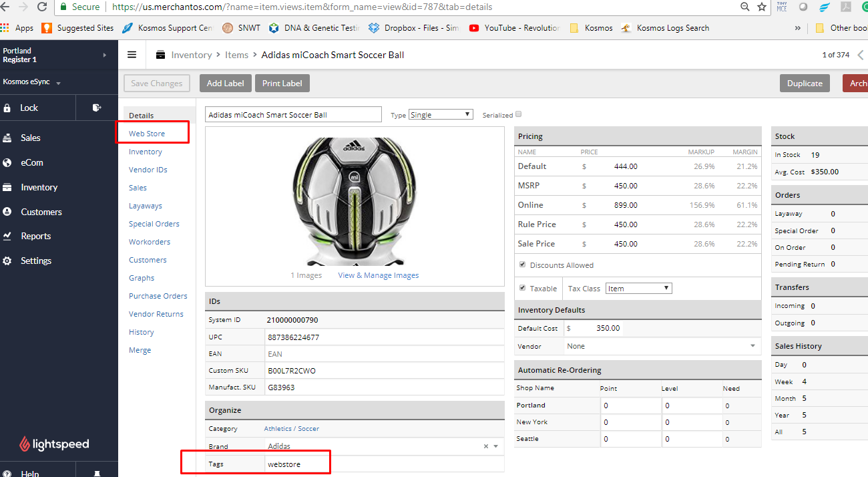Click the browser address bar URL
The width and height of the screenshot is (868, 477).
(x=302, y=7)
